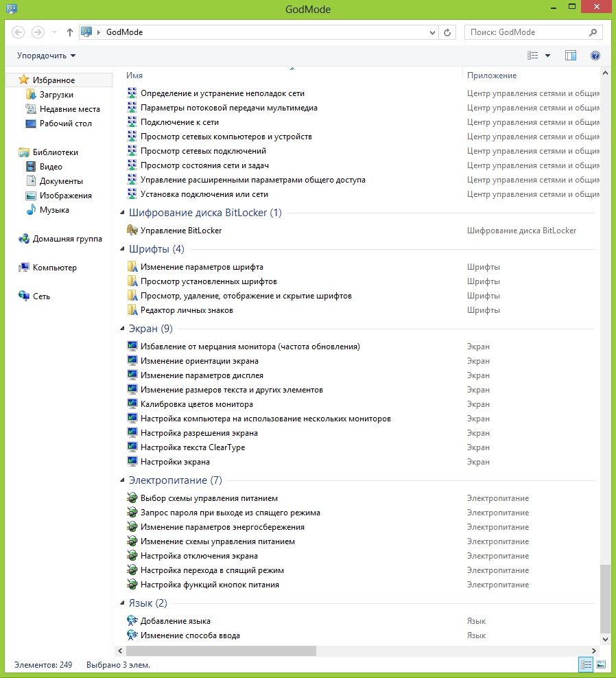Select Изменение параметров энергосбережения

point(222,526)
